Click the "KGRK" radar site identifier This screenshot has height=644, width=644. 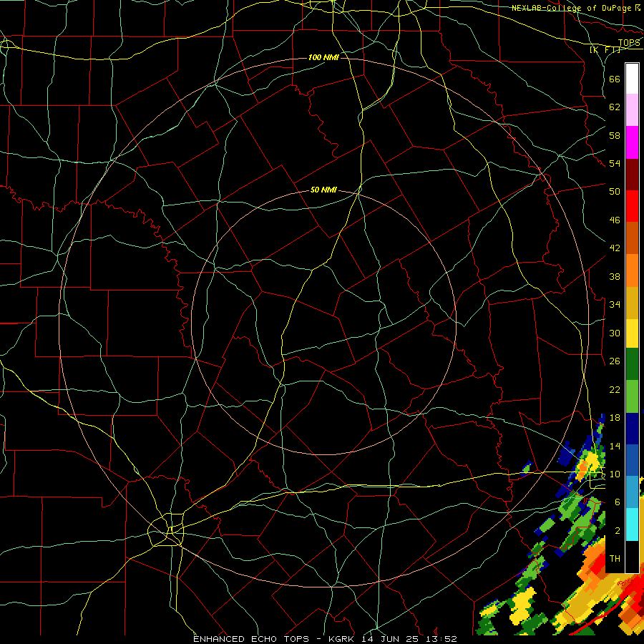tap(343, 639)
